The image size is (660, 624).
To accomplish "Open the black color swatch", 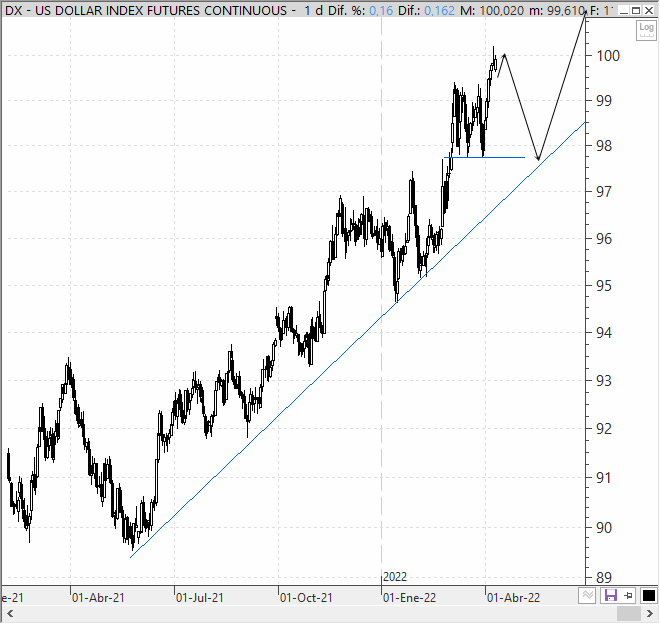I will coord(649,595).
